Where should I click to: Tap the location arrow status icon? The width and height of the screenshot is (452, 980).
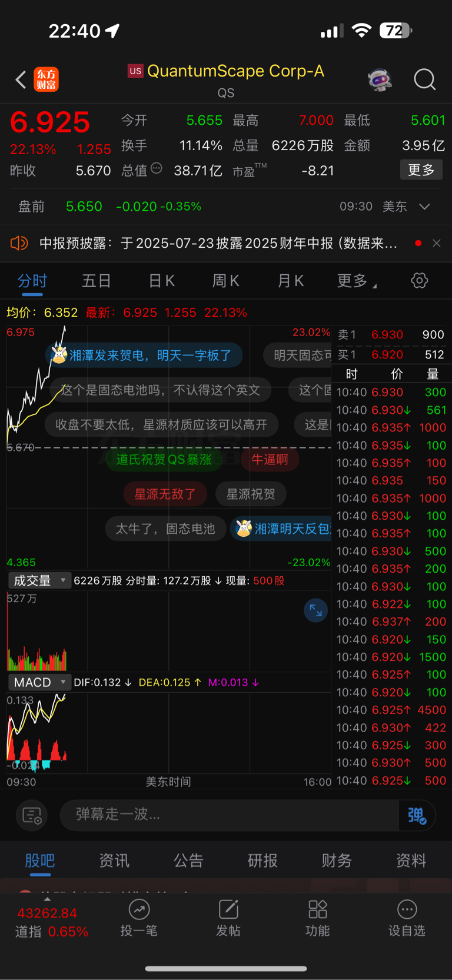click(112, 31)
